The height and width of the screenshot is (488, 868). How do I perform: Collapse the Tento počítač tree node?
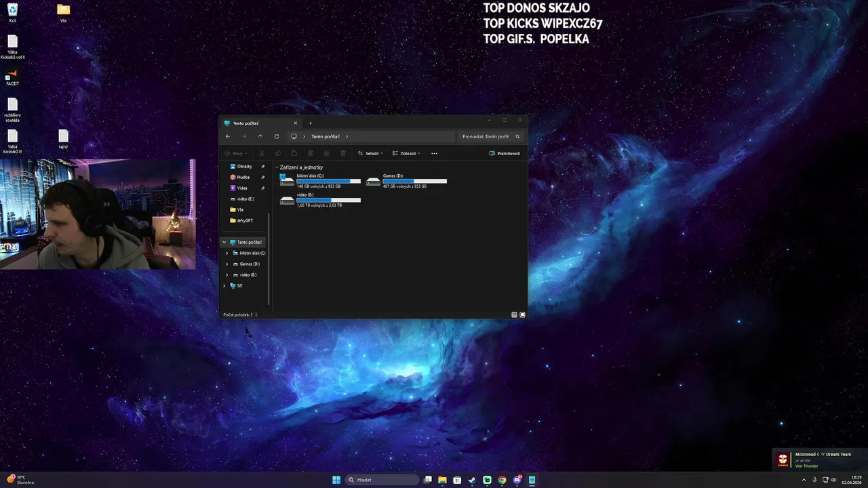224,242
